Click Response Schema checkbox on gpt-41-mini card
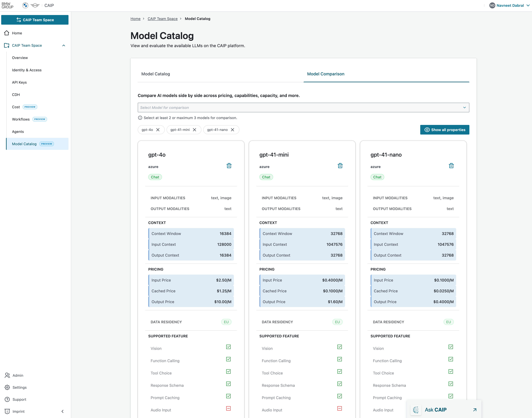 340,384
